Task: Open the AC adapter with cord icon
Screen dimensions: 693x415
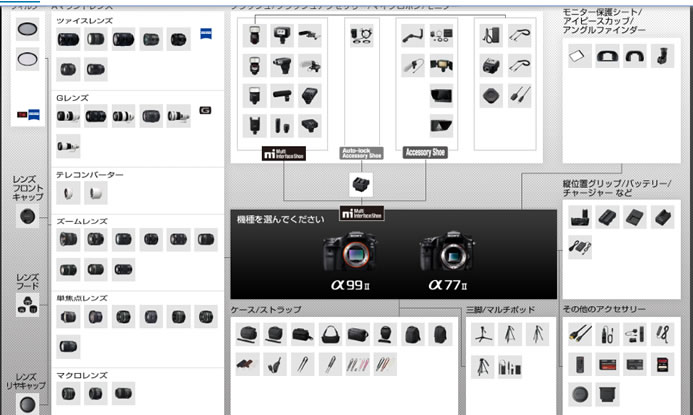Action: (579, 247)
